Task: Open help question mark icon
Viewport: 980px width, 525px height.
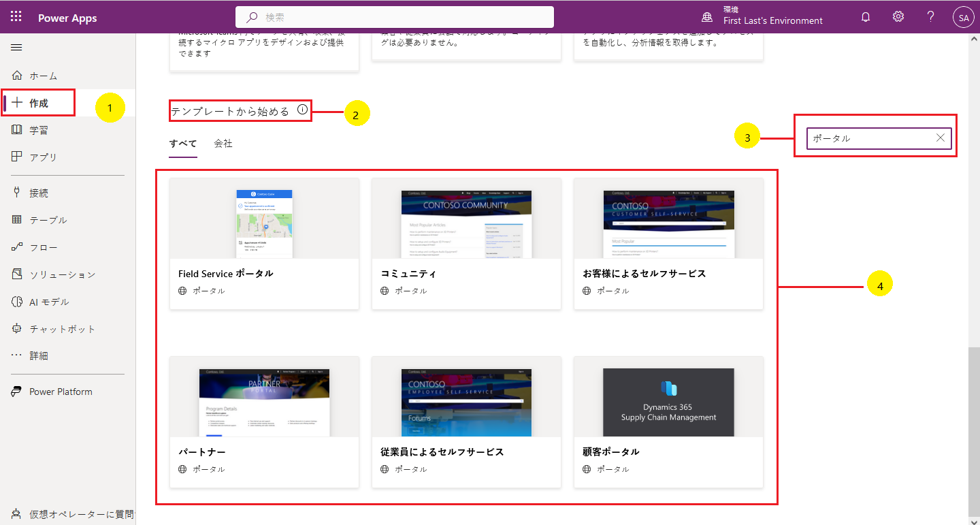Action: tap(931, 17)
